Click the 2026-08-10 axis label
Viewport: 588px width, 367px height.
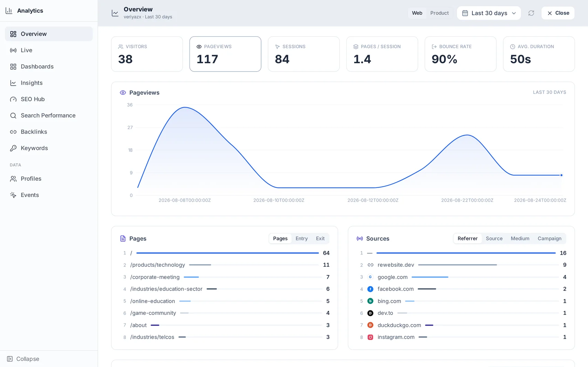(x=279, y=200)
